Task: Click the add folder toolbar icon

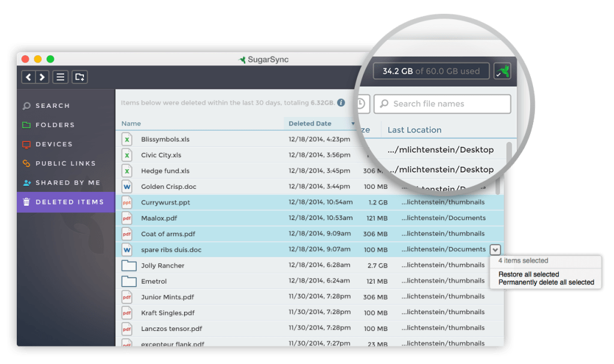Action: point(80,77)
